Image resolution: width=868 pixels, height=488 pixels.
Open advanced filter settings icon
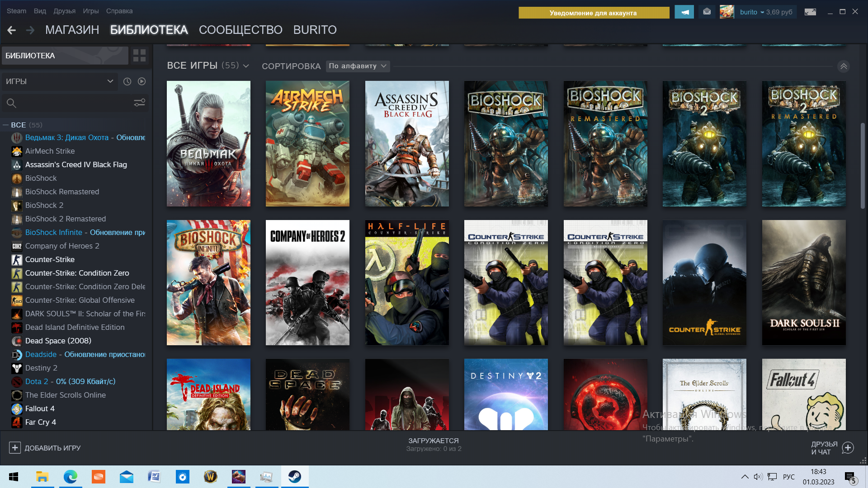click(x=139, y=103)
